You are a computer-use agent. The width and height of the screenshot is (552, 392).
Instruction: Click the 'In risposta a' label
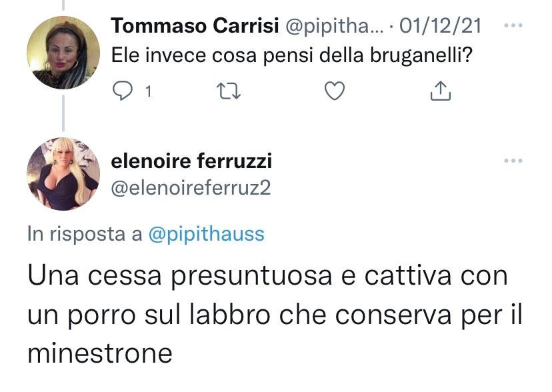(x=85, y=235)
